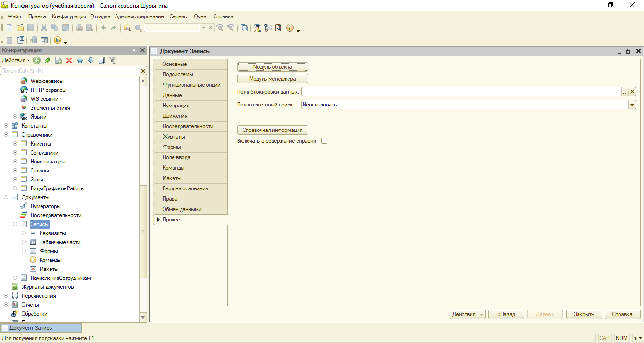Click the Поля блокировки данных input field
This screenshot has height=343, width=644.
pos(461,92)
